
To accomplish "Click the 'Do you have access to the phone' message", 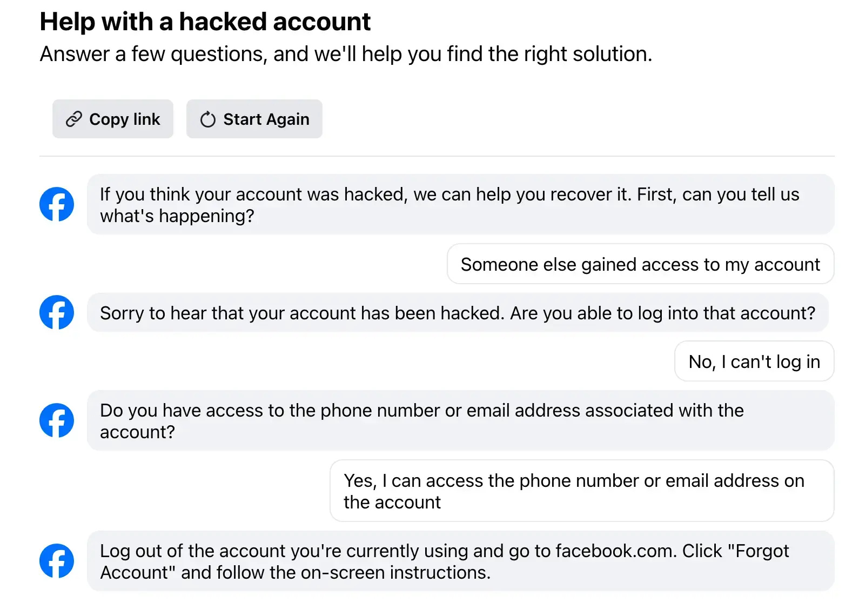I will click(461, 420).
